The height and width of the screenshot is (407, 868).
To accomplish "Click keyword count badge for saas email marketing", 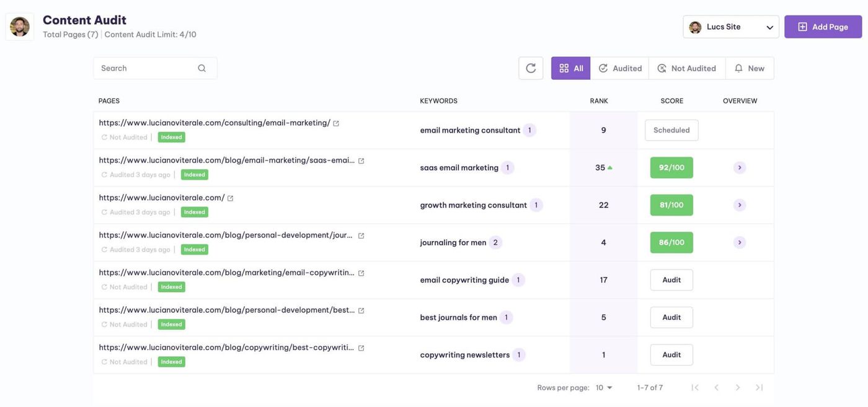I will coord(508,168).
